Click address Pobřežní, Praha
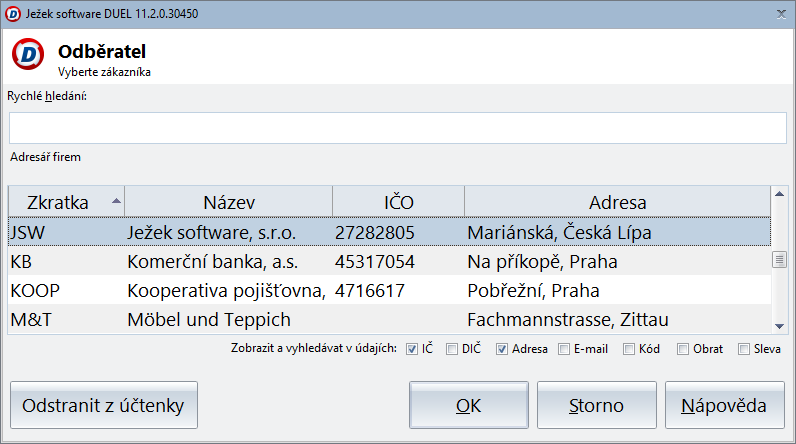The height and width of the screenshot is (444, 796). [x=533, y=290]
